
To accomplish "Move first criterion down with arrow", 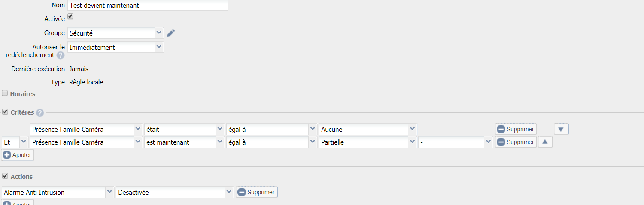I will click(561, 129).
